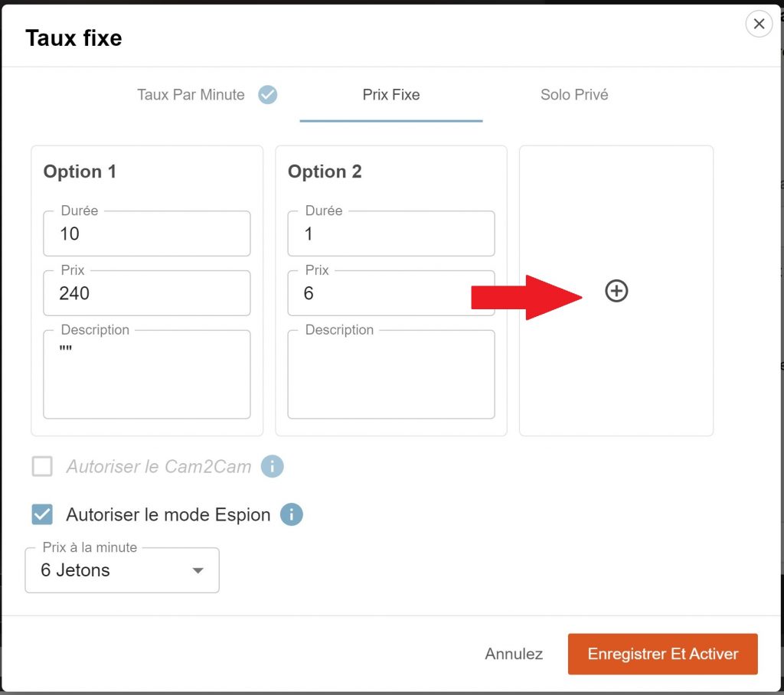
Task: Click into the Option 1 Description box
Action: (146, 377)
